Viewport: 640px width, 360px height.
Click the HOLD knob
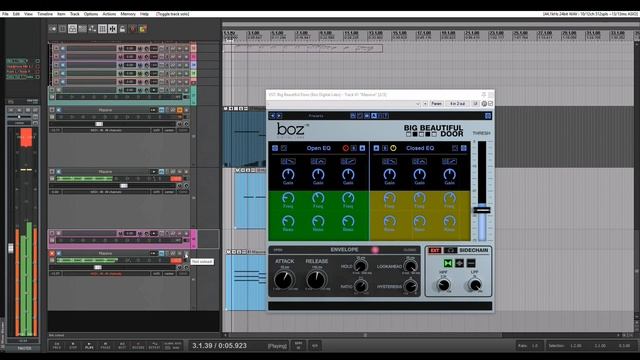click(360, 266)
